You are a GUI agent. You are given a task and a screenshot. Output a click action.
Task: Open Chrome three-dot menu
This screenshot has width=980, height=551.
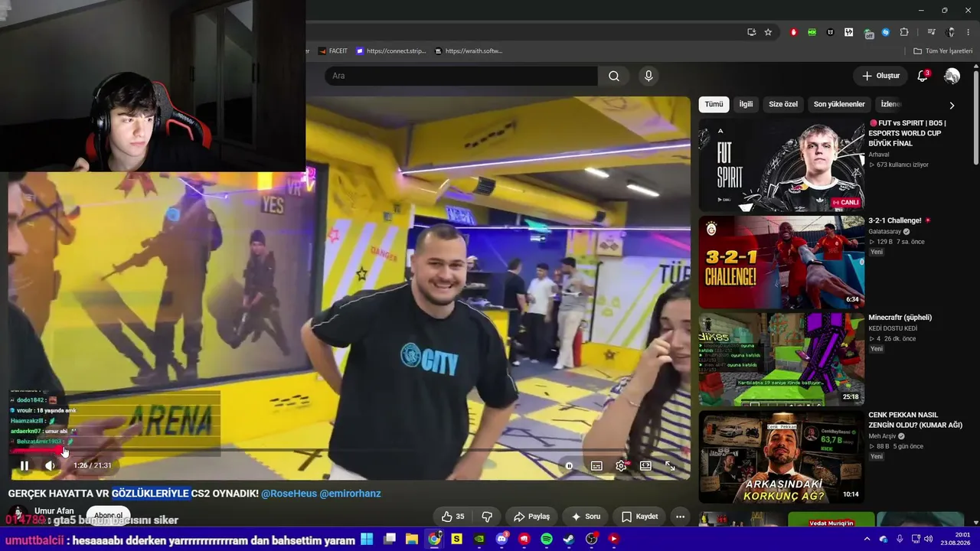tap(969, 32)
